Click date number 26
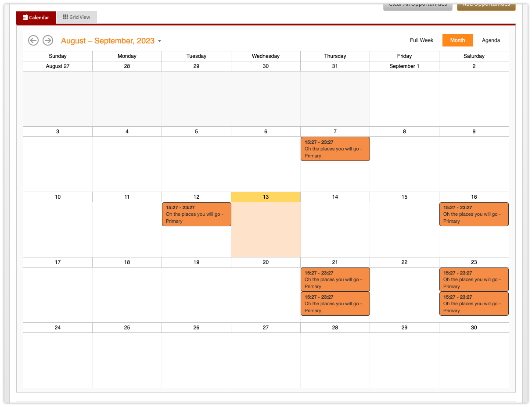532x407 pixels. pos(196,328)
